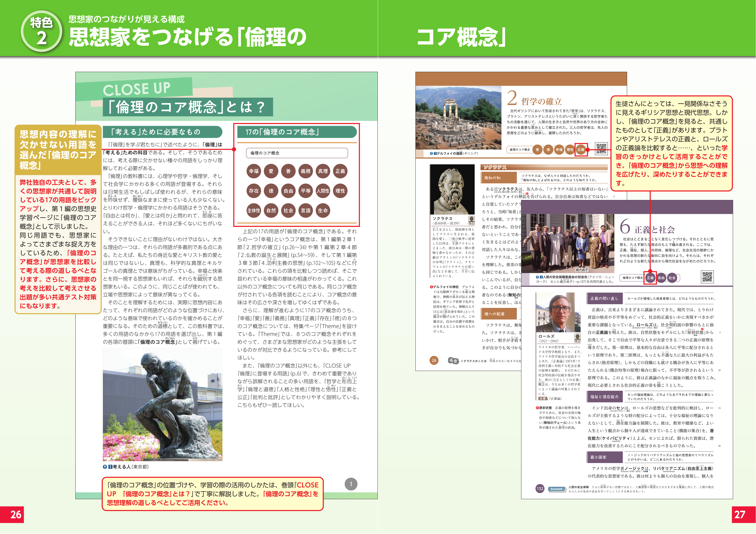Open the Thinker statue photo
Viewport: 756px width, 534px height.
point(163,404)
